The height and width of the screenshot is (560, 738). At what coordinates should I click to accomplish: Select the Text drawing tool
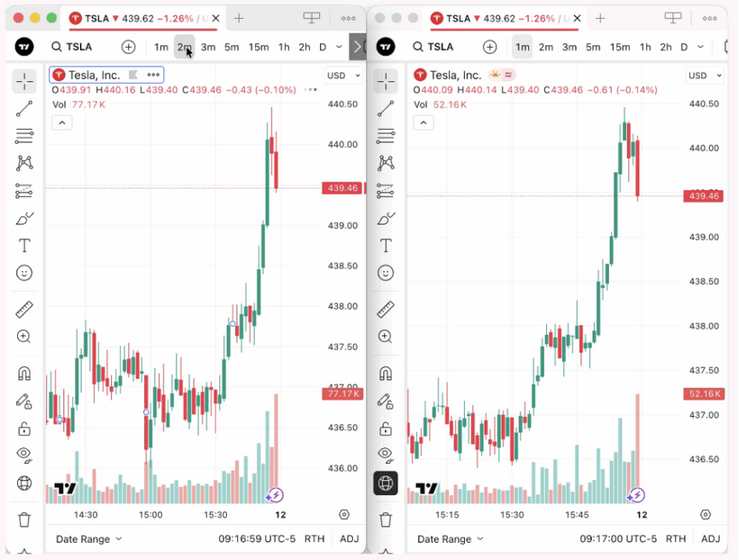(23, 245)
